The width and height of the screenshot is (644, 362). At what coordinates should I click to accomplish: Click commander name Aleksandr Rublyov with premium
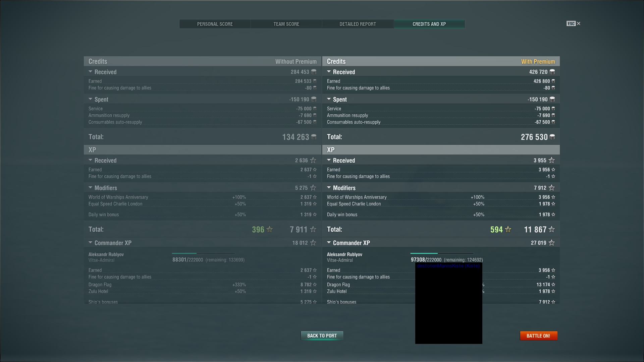[344, 254]
